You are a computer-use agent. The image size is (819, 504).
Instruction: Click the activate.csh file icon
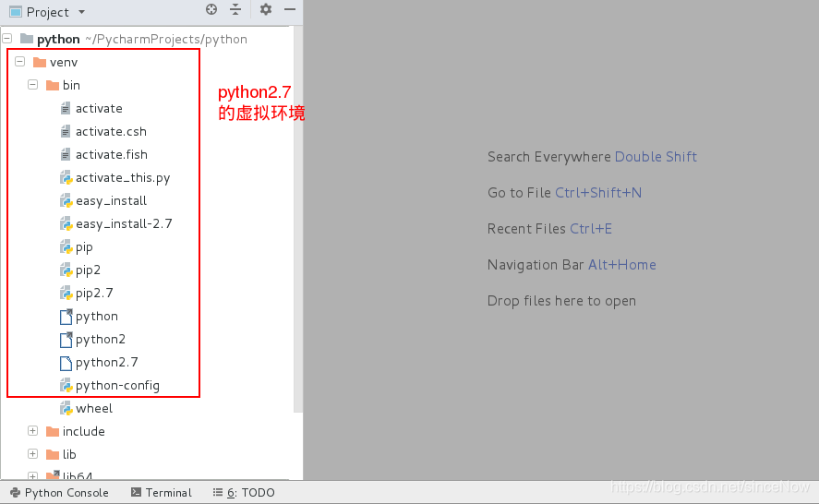(x=66, y=131)
